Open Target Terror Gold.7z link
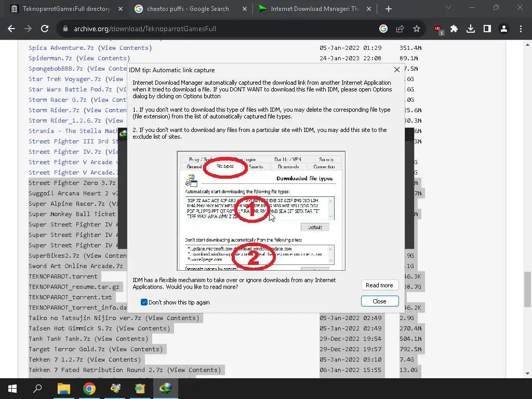532x399 pixels. click(x=66, y=349)
